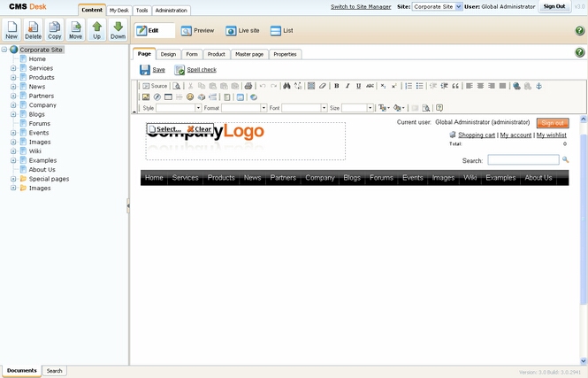This screenshot has width=588, height=378.
Task: Open the help icon beside List
Action: 579,31
